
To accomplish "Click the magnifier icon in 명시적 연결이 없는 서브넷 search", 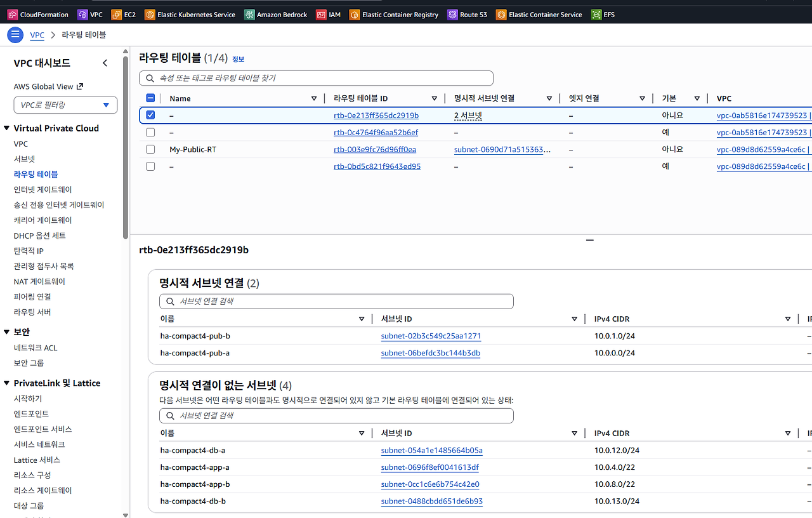I will (x=170, y=415).
